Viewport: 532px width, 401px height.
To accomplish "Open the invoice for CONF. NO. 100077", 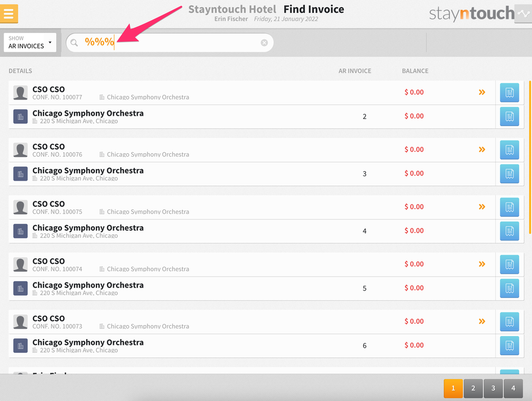I will [x=509, y=93].
